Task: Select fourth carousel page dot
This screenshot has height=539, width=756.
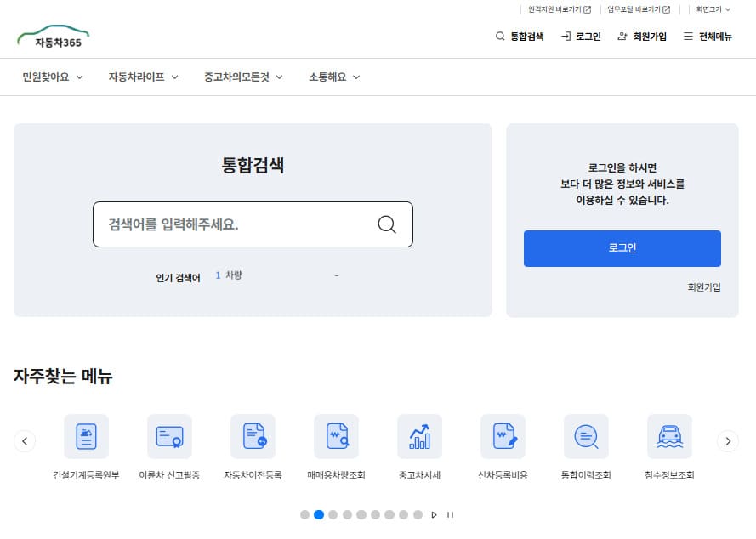Action: [347, 515]
